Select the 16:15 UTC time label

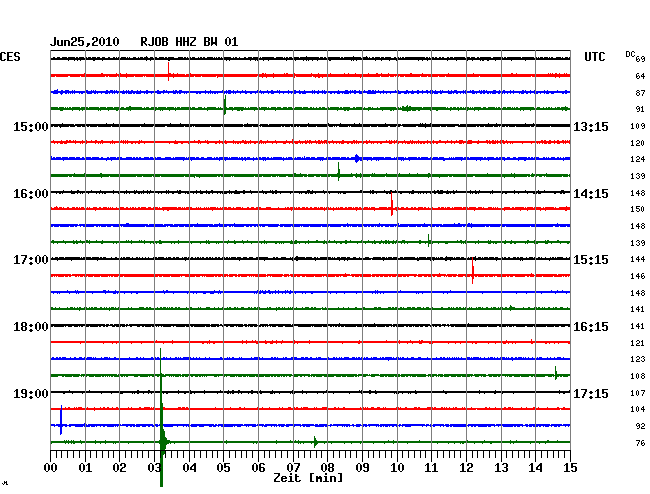coord(591,327)
